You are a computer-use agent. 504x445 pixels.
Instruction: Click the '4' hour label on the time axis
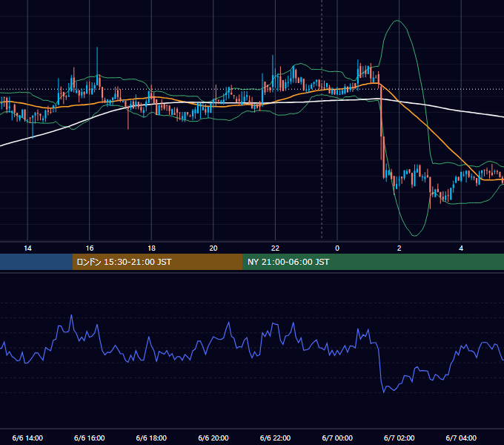[461, 248]
